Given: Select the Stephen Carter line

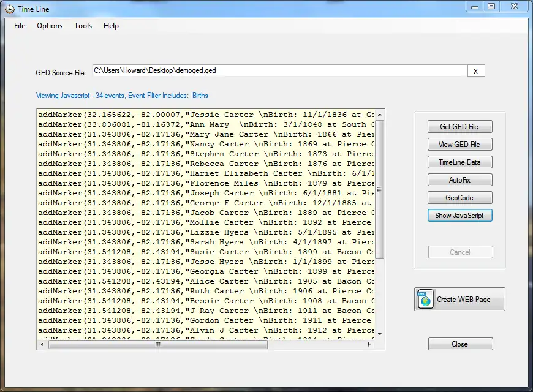Looking at the screenshot, I should 206,154.
